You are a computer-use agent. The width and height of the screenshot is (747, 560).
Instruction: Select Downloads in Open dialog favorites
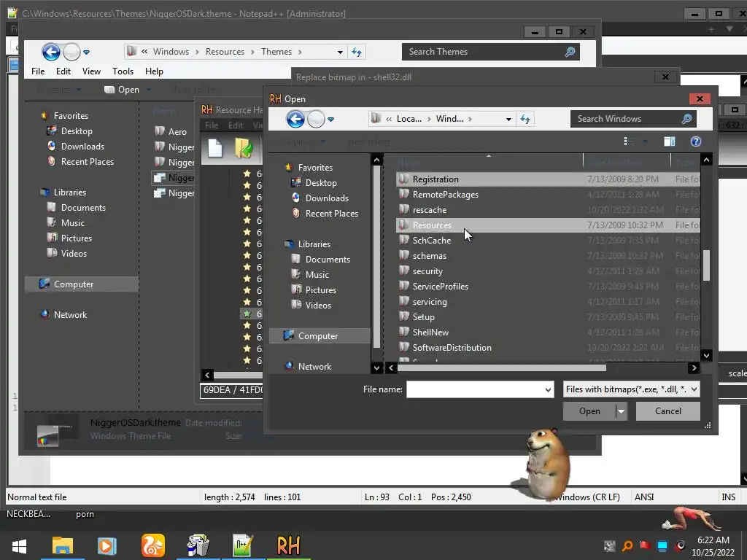(327, 198)
